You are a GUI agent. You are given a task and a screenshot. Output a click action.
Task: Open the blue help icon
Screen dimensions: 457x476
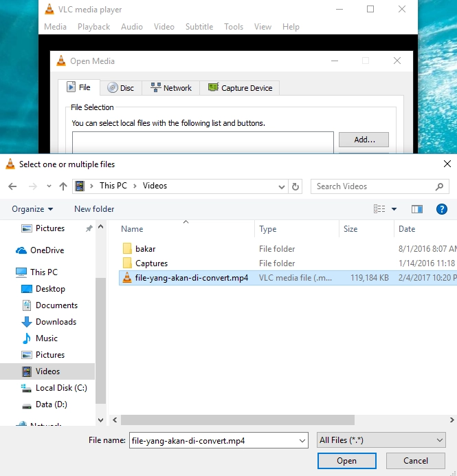[441, 209]
